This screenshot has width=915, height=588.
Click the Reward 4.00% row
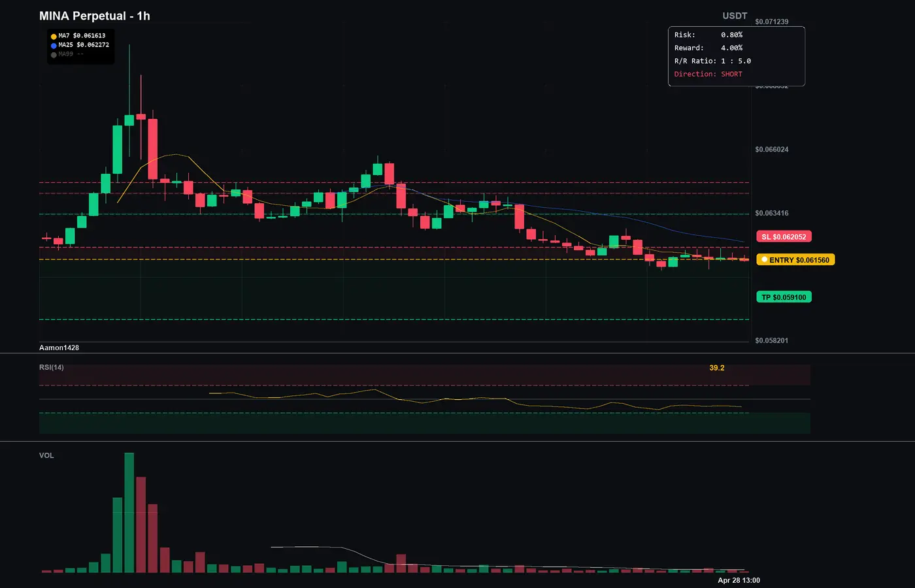click(708, 48)
